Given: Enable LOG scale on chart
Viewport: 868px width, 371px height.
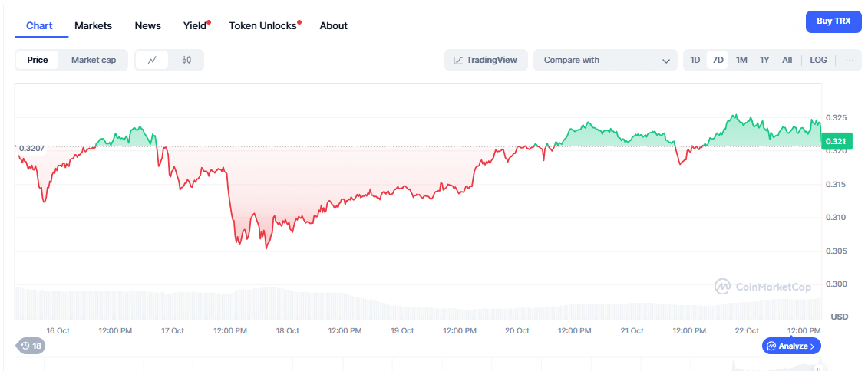Looking at the screenshot, I should (818, 60).
